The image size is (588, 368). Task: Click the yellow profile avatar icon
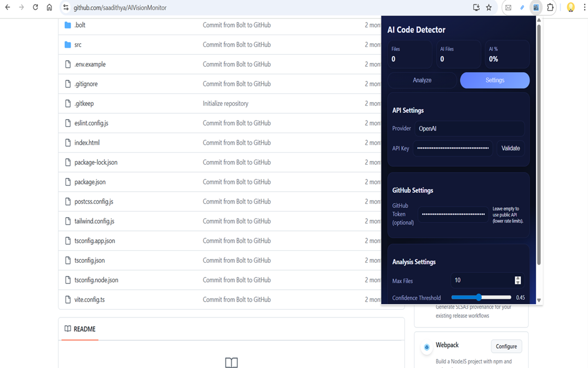571,7
